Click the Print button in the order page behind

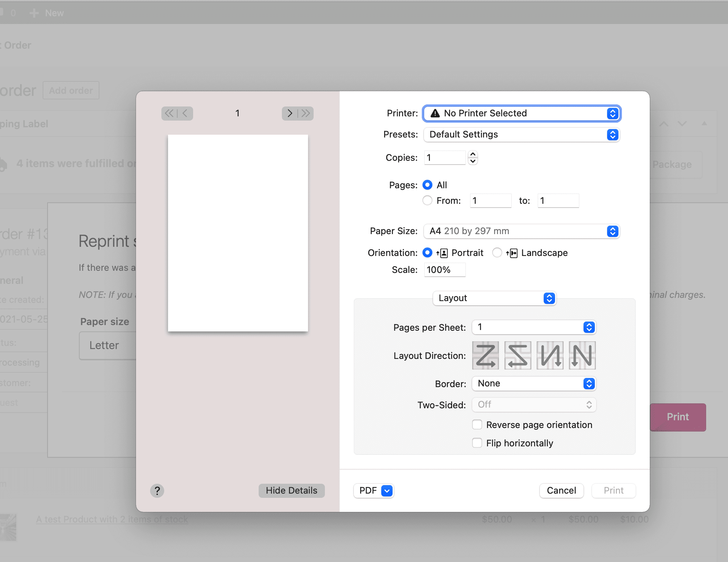click(x=678, y=417)
